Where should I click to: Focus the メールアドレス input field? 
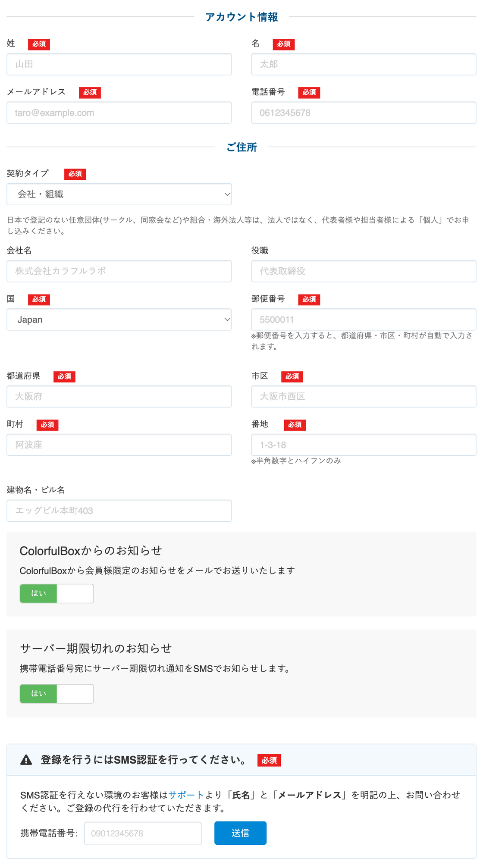[119, 113]
